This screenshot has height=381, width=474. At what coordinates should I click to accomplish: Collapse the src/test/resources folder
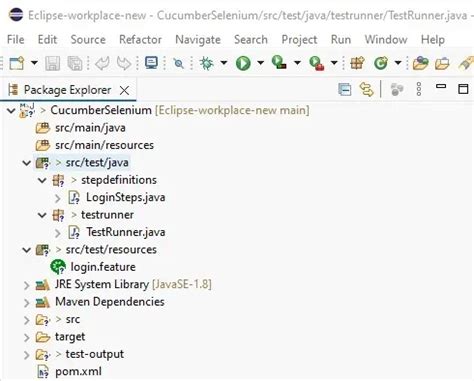[x=26, y=250]
